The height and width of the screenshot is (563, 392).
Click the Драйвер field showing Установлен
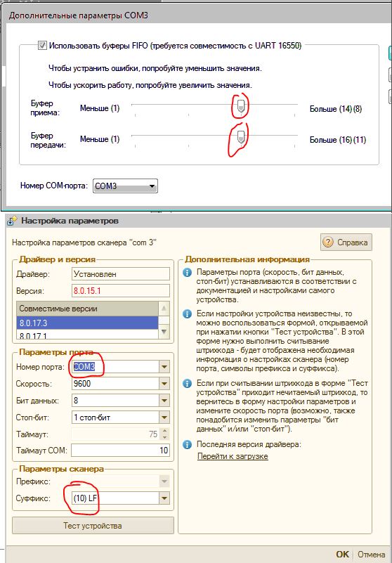[x=121, y=274]
